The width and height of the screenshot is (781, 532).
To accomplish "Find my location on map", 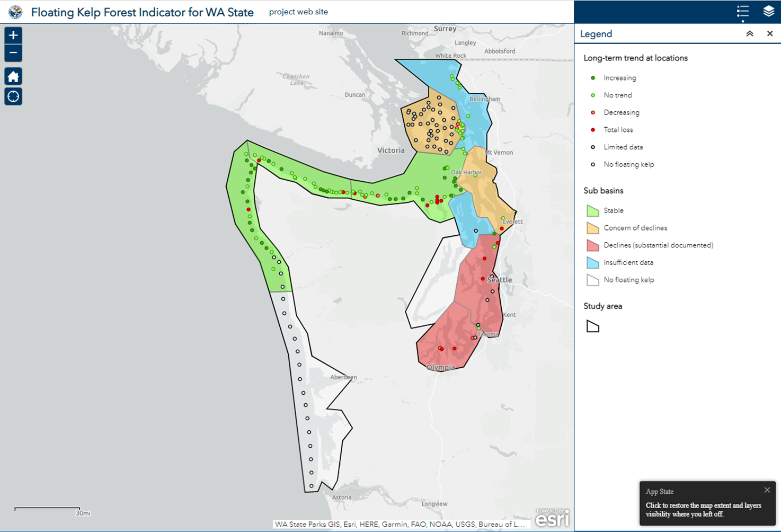I will [x=13, y=96].
